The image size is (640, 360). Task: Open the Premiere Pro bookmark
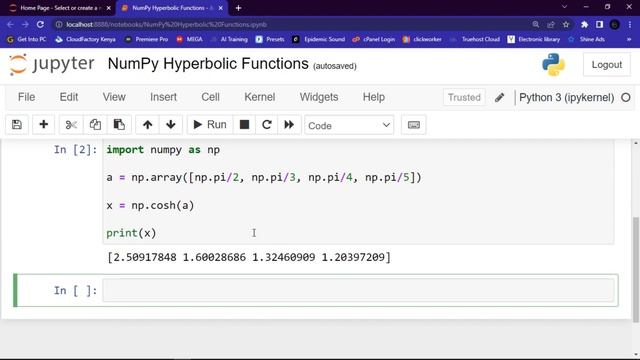pyautogui.click(x=147, y=39)
